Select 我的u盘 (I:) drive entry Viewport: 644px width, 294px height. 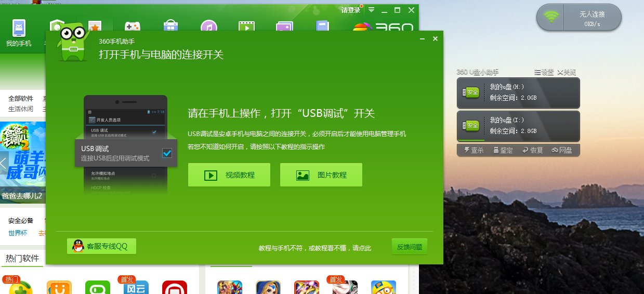(x=518, y=126)
